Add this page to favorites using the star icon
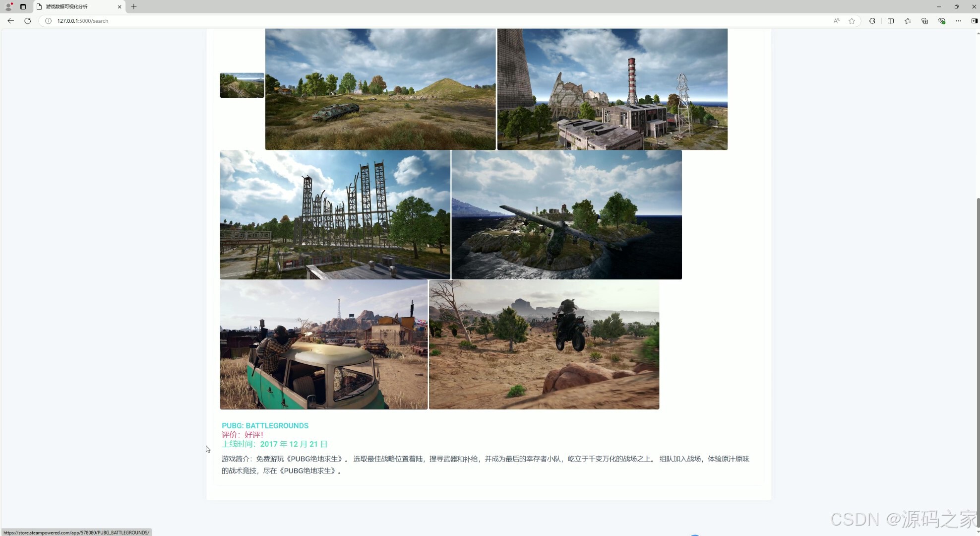Screen dimensions: 980x536 point(852,21)
